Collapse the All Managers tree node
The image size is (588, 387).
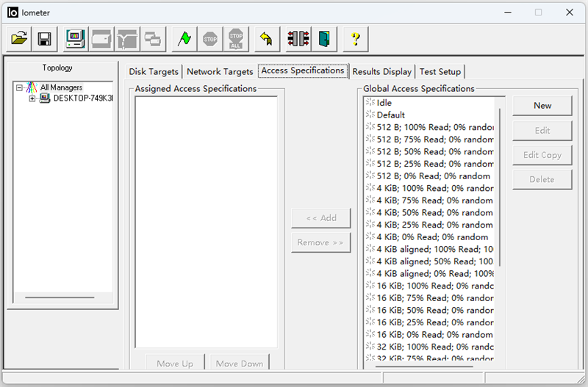[19, 88]
